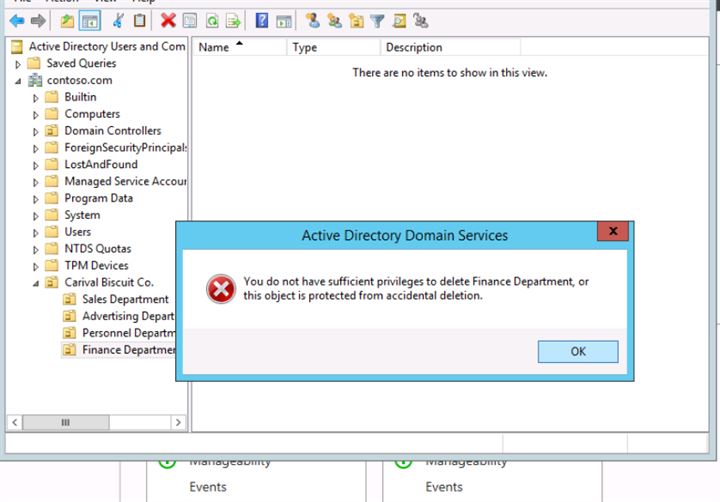Click the red X Delete icon
Viewport: 720px width, 502px height.
point(168,21)
